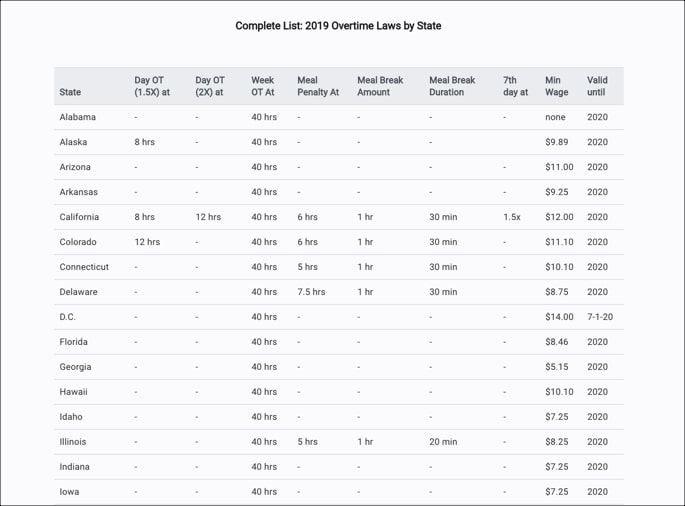Click the page title about 2019 Overtime Laws
The height and width of the screenshot is (506, 685).
coord(338,26)
